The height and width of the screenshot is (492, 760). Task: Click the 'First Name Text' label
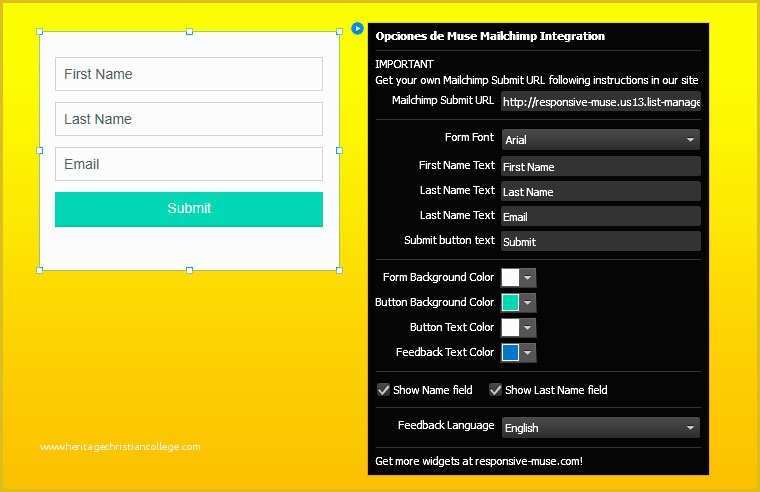tap(457, 165)
